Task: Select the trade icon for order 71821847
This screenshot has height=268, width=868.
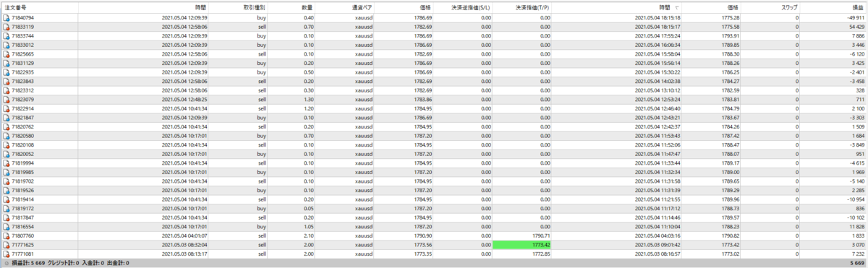Action: tap(7, 118)
